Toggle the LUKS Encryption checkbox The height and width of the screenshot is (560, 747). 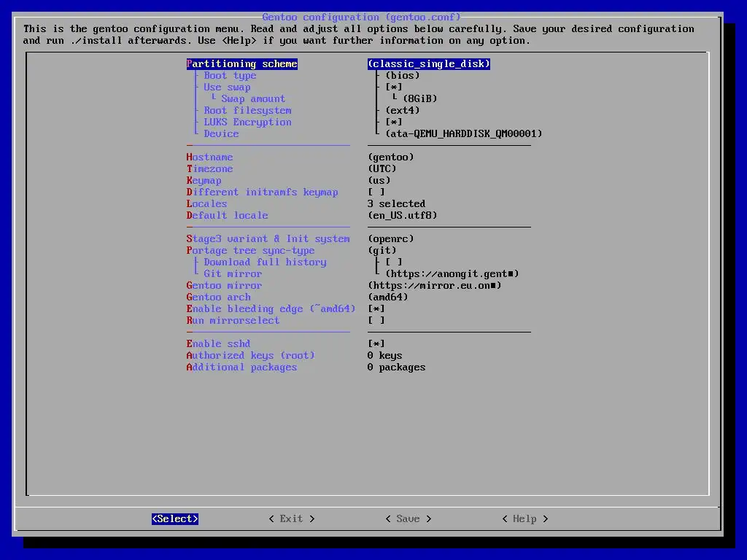coord(394,122)
